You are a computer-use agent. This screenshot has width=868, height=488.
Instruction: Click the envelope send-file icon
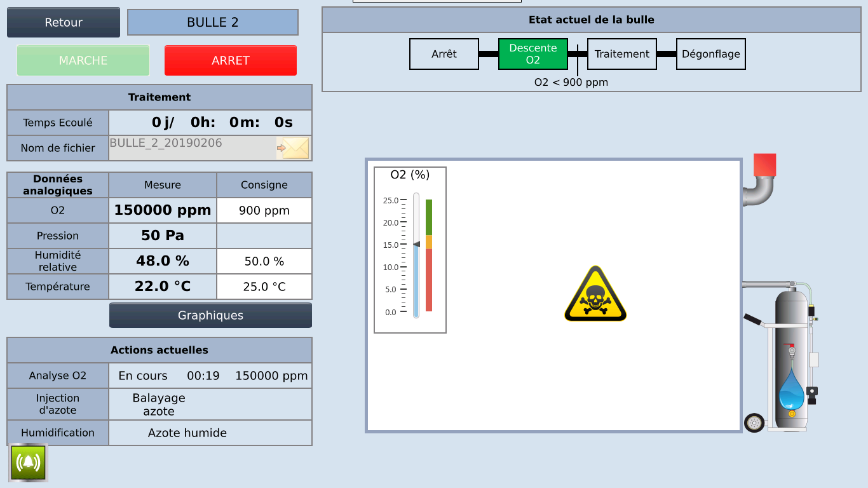point(294,148)
